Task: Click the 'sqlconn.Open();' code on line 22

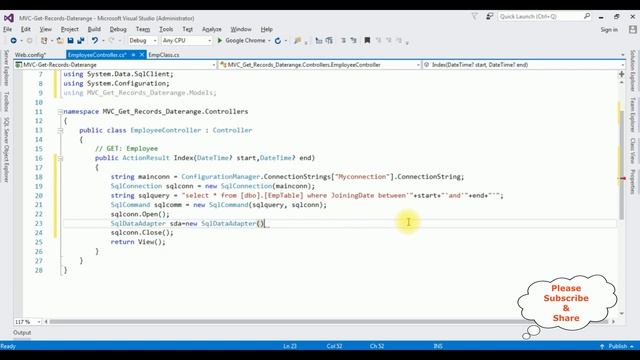Action: [140, 214]
